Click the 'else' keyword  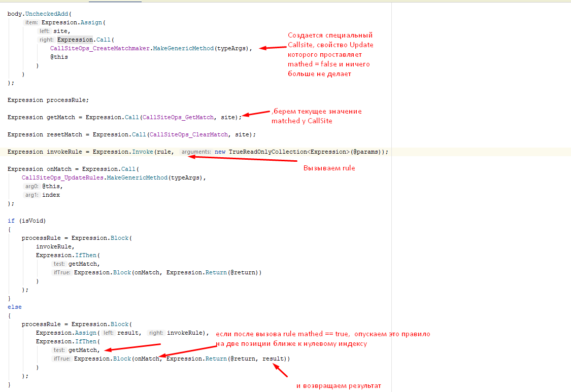pos(15,307)
